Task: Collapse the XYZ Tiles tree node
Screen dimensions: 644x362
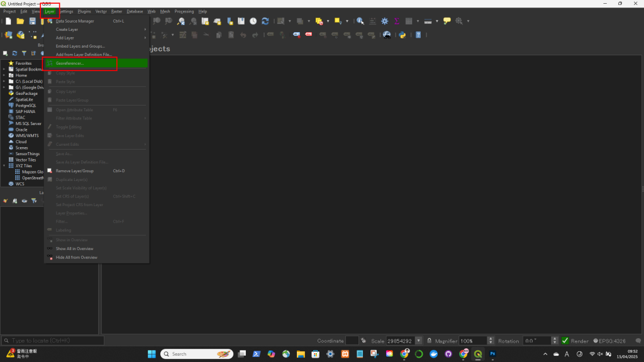Action: point(4,166)
